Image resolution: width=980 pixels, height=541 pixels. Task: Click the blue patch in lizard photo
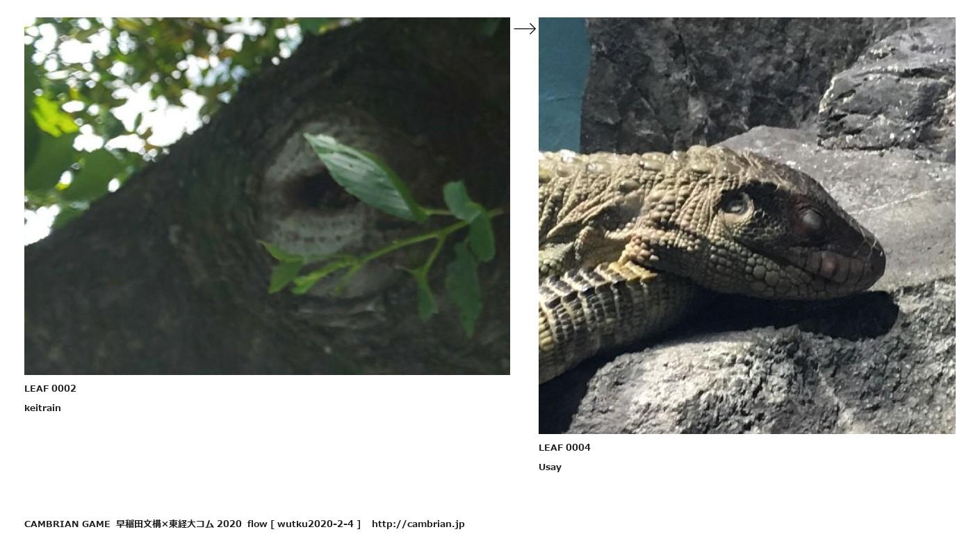click(562, 83)
